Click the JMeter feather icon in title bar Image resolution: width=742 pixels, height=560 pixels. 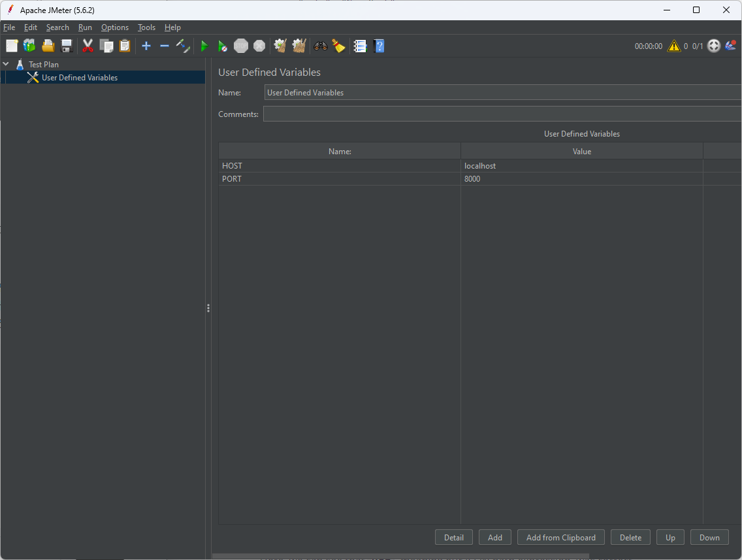pos(10,9)
